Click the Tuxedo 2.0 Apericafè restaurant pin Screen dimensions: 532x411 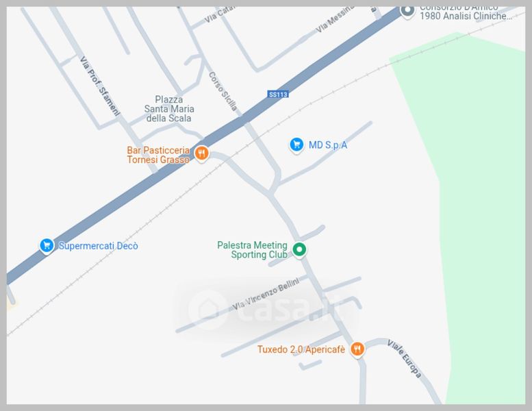(357, 349)
